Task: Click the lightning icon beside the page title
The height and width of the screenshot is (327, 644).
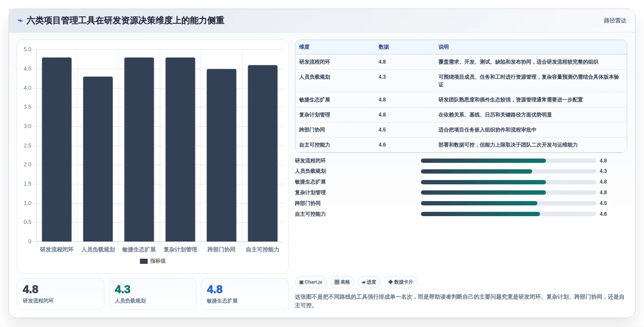Action: [20, 21]
